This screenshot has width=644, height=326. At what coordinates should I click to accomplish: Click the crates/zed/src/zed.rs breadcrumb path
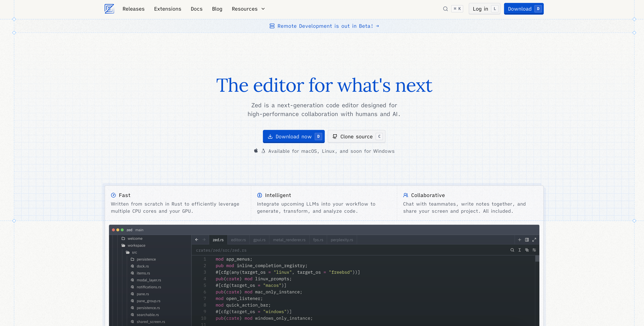[x=221, y=250]
